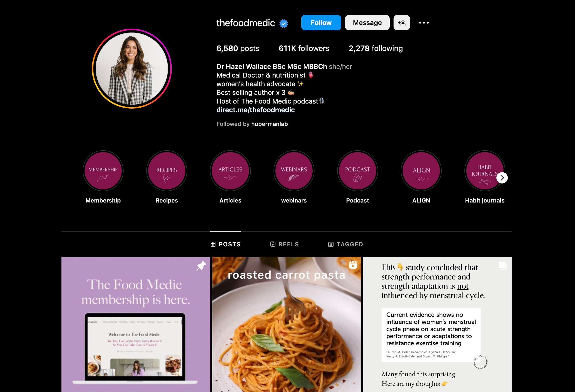Viewport: 575px width, 392px height.
Task: Open the Membership story highlight
Action: coord(103,170)
